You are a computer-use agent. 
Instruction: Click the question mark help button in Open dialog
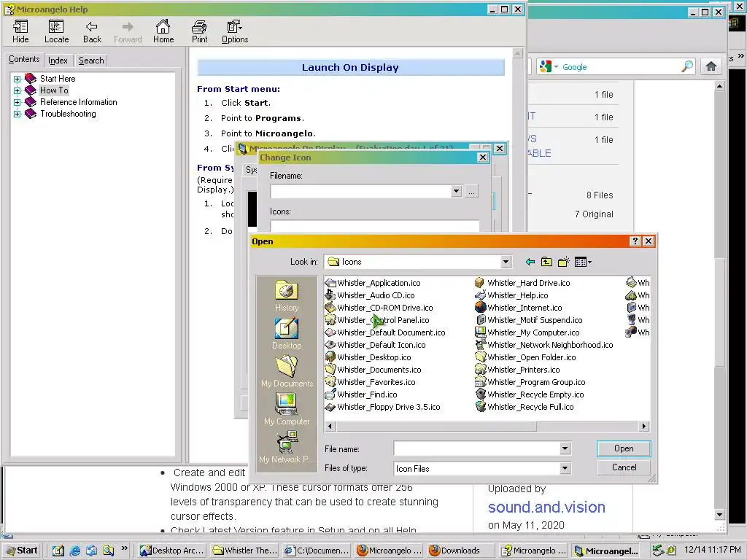tap(635, 241)
